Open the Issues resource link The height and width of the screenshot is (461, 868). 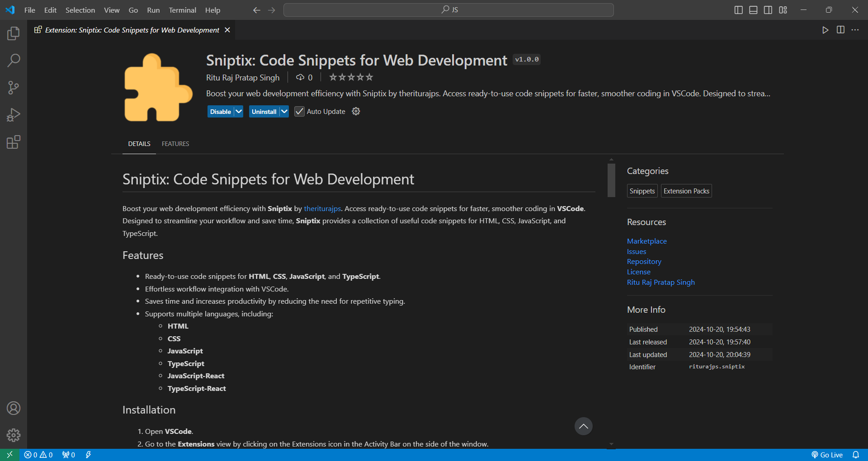(x=637, y=251)
